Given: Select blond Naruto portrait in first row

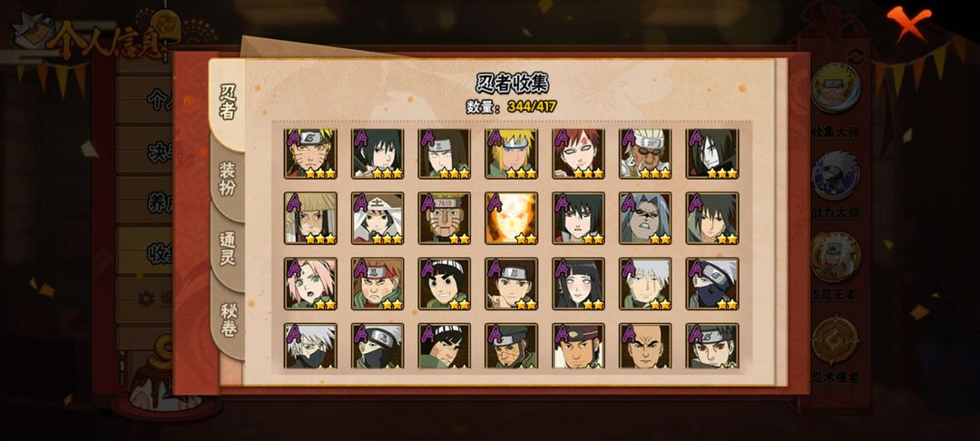Looking at the screenshot, I should tap(310, 153).
